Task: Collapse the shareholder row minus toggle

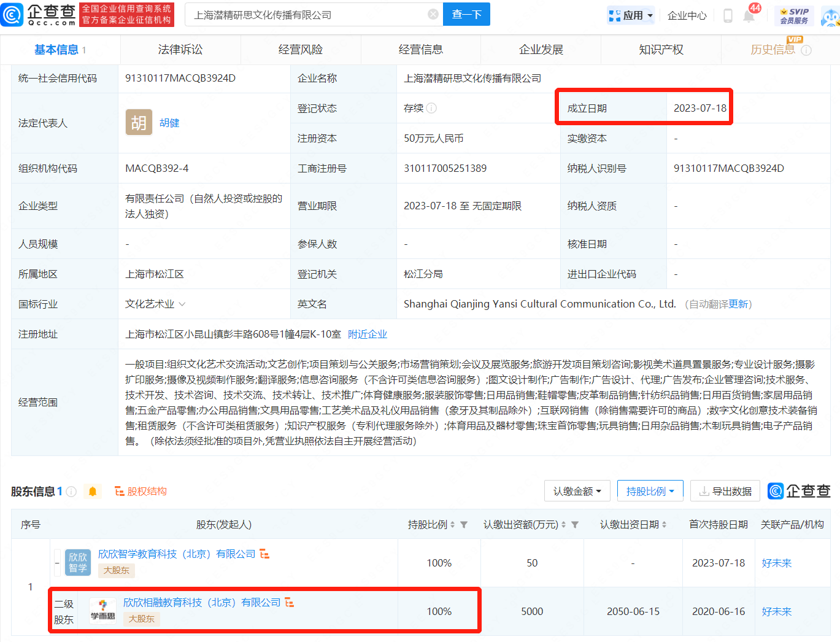Action: 57,563
